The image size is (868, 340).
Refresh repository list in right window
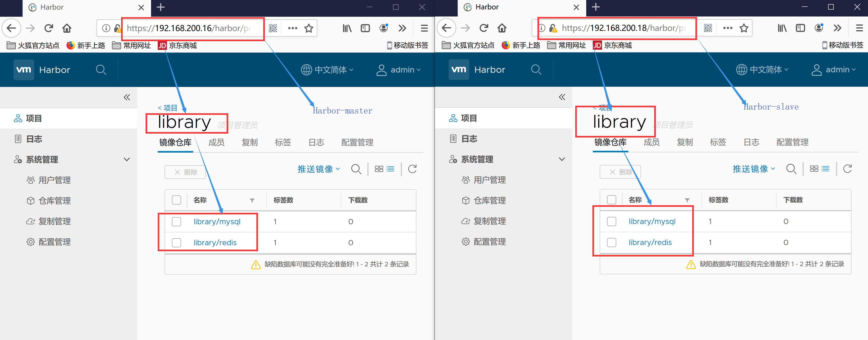click(x=847, y=168)
